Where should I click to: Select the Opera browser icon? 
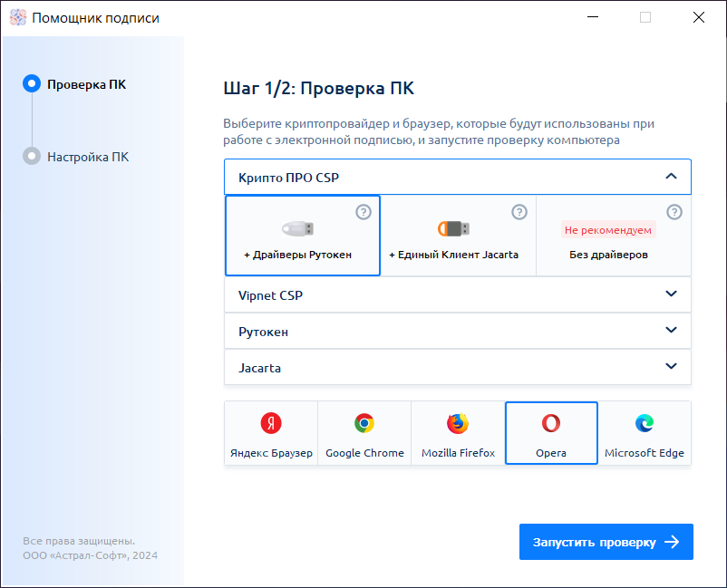tap(551, 423)
